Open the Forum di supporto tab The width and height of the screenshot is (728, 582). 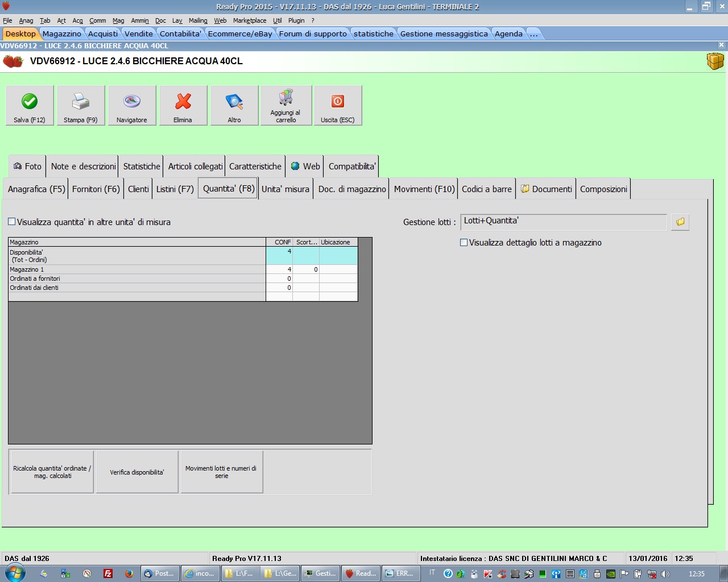tap(313, 34)
